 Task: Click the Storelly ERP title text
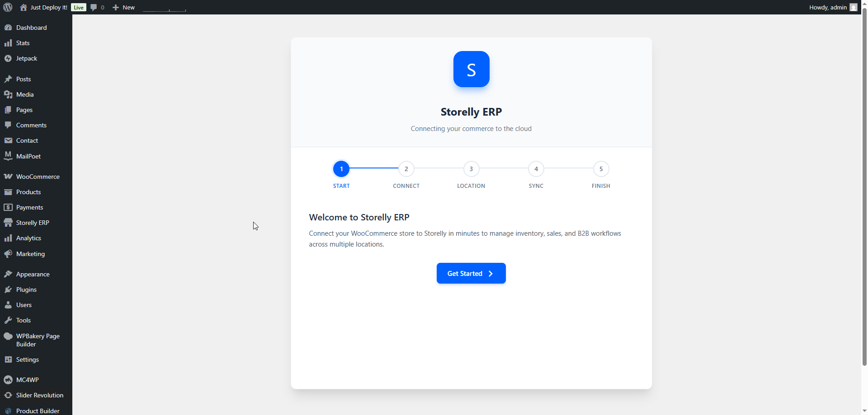471,112
